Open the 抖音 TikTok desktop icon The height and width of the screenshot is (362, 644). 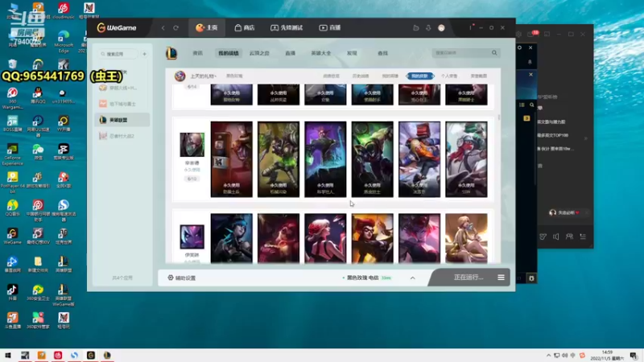tap(12, 292)
